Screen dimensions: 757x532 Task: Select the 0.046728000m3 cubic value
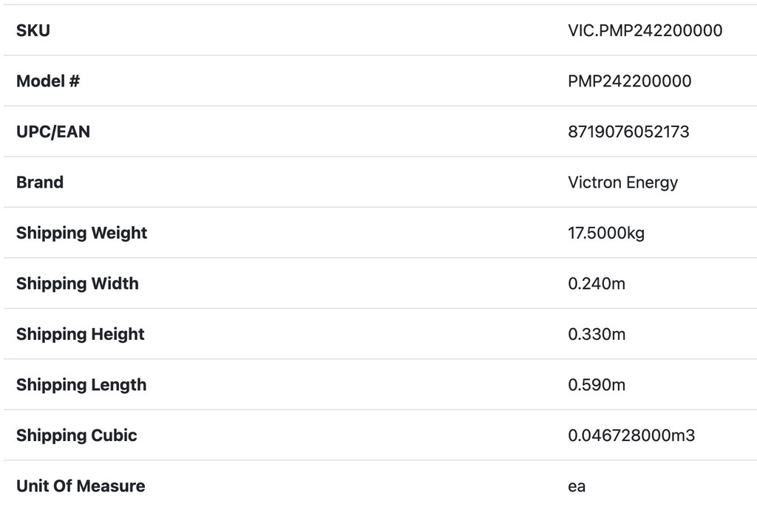[631, 435]
